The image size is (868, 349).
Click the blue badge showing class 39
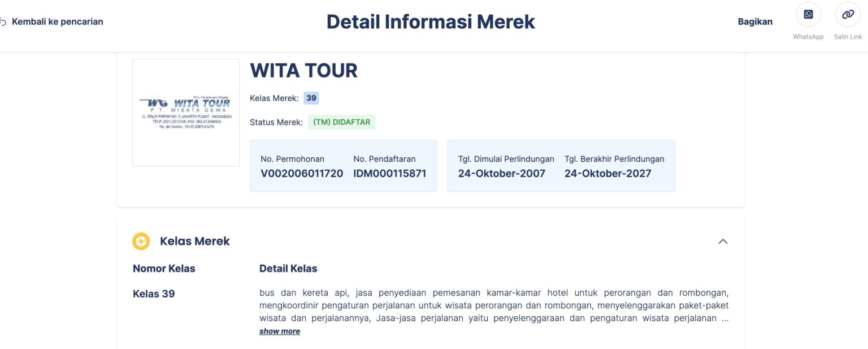click(x=311, y=98)
